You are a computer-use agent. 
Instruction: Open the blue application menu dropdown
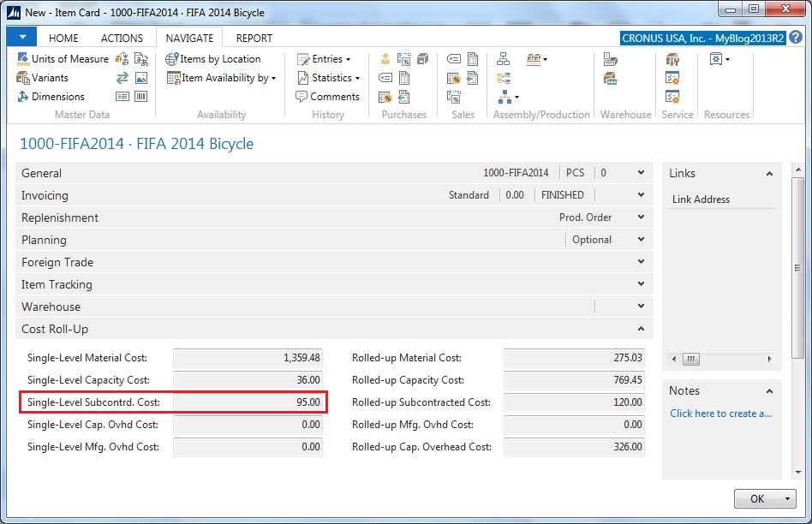22,38
